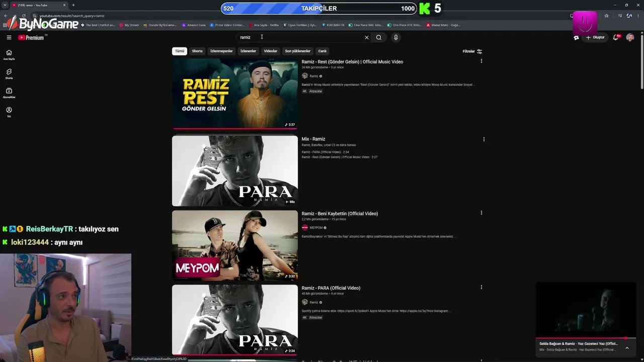Visit the MEYPOM channel link
This screenshot has height=362, width=644.
(x=316, y=228)
